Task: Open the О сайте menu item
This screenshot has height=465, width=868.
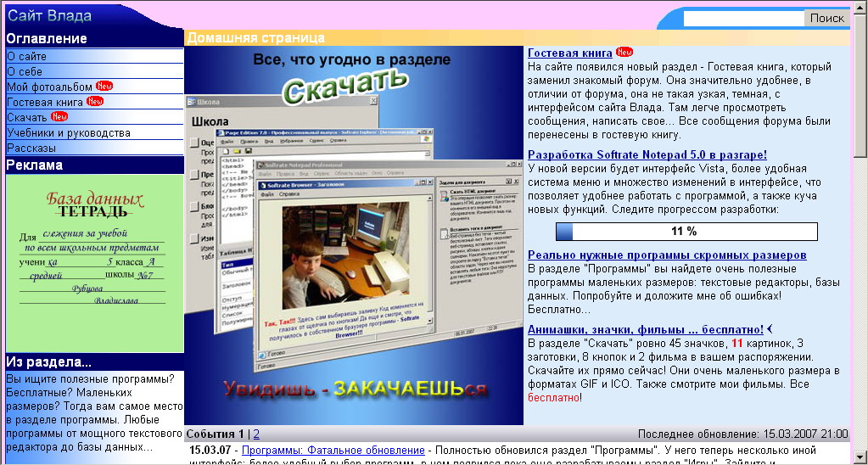Action: [27, 56]
